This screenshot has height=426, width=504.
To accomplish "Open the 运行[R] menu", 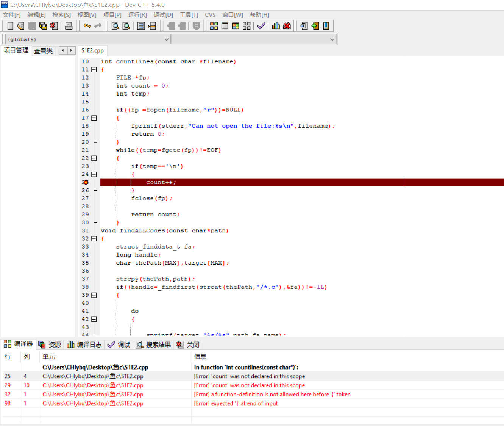I will (137, 15).
